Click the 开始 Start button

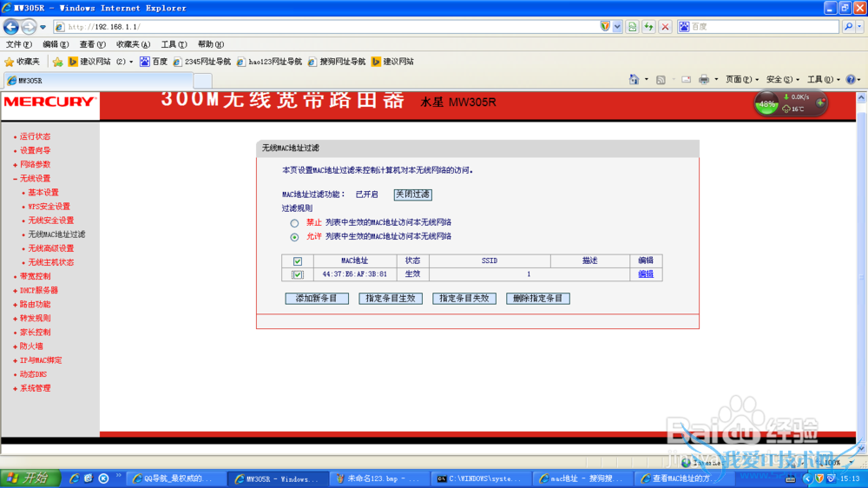(x=28, y=478)
